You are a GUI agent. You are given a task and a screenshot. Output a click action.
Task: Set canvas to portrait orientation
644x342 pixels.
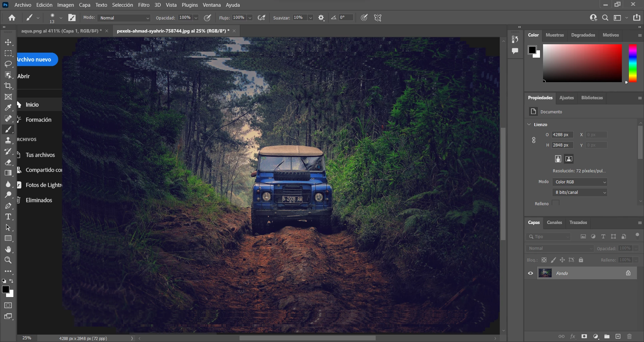[x=558, y=159]
